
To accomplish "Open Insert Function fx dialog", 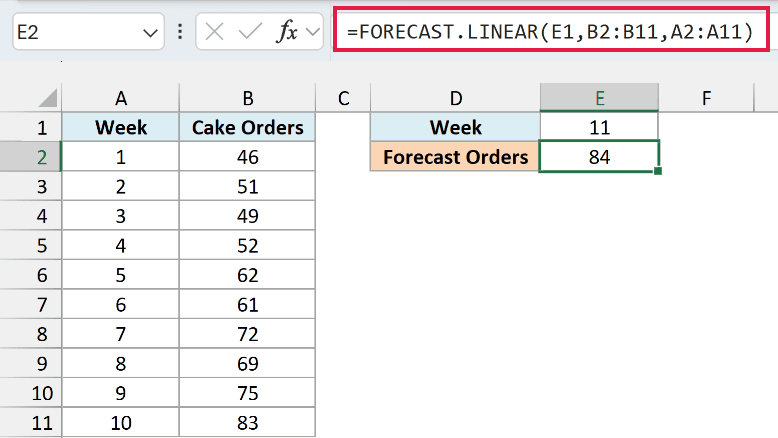I will 287,32.
